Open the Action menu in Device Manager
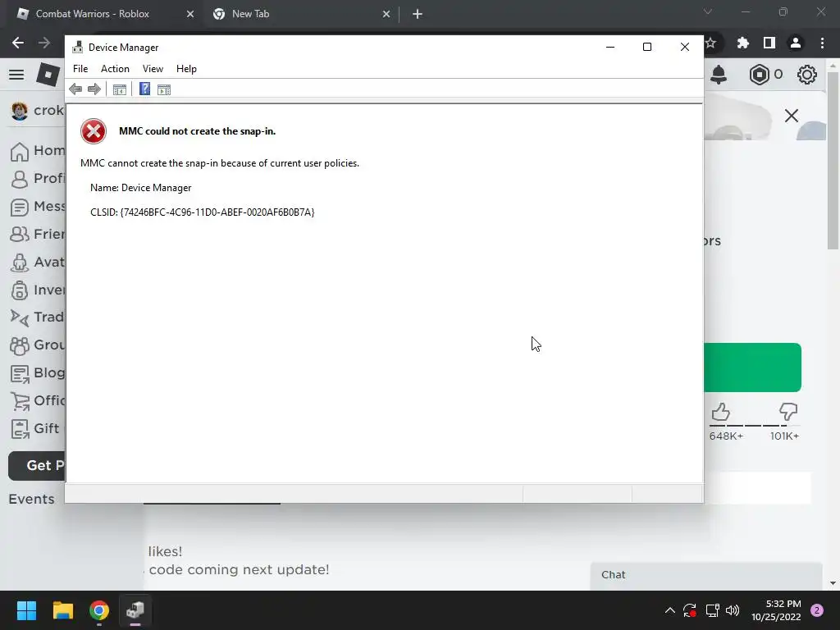This screenshot has width=840, height=630. (x=115, y=69)
